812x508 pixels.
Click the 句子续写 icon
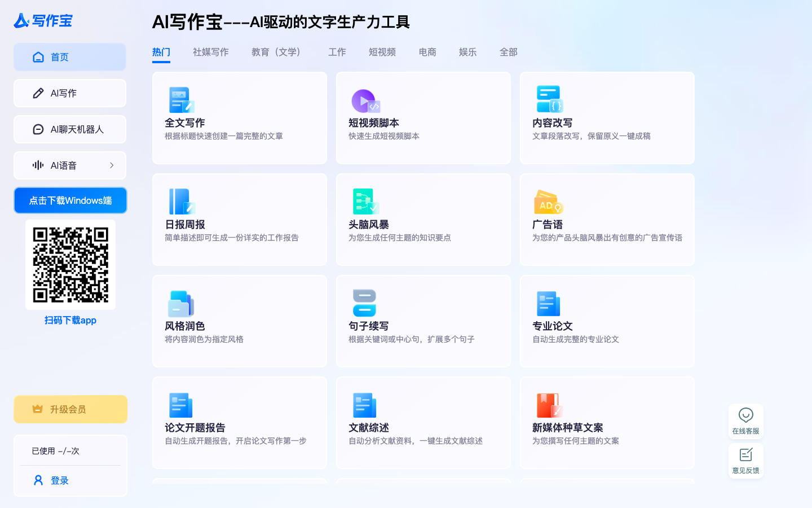tap(364, 303)
